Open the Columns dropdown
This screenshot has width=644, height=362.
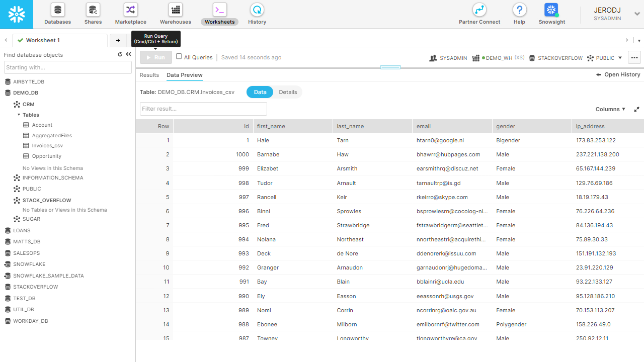(x=610, y=109)
